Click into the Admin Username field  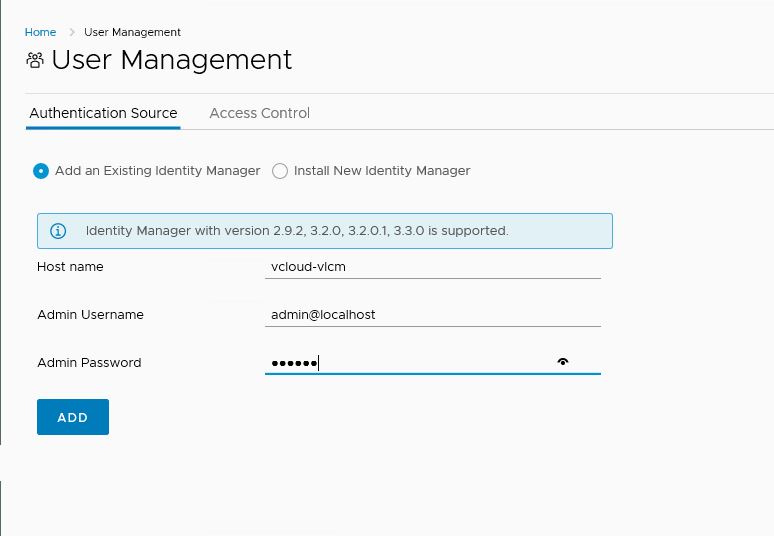point(432,315)
